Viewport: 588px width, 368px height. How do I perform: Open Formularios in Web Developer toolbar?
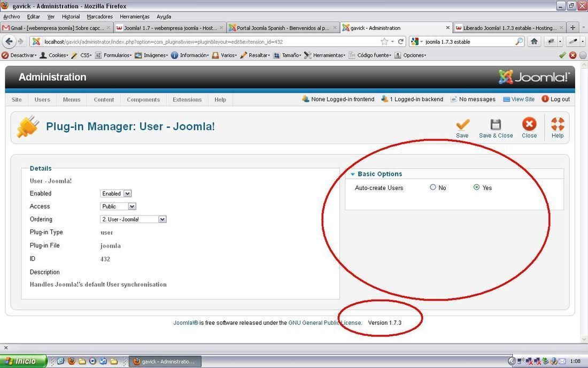pos(113,55)
